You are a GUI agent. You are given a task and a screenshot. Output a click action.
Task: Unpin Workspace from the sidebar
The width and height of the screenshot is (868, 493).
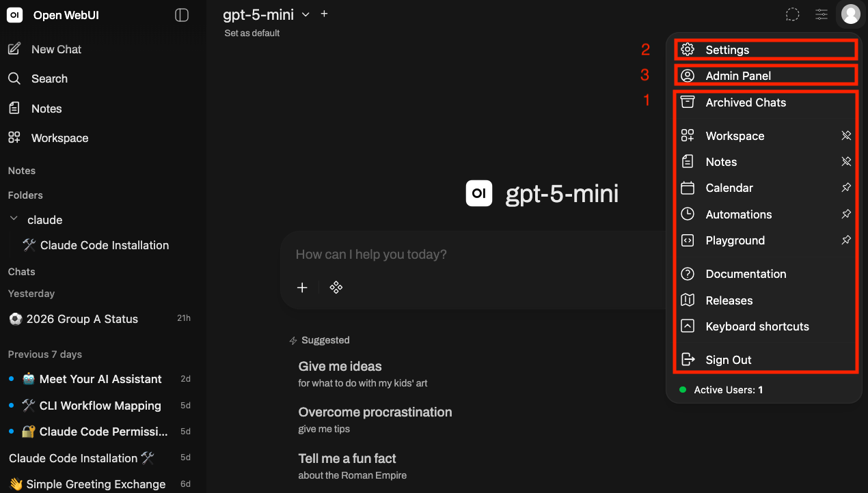click(846, 136)
